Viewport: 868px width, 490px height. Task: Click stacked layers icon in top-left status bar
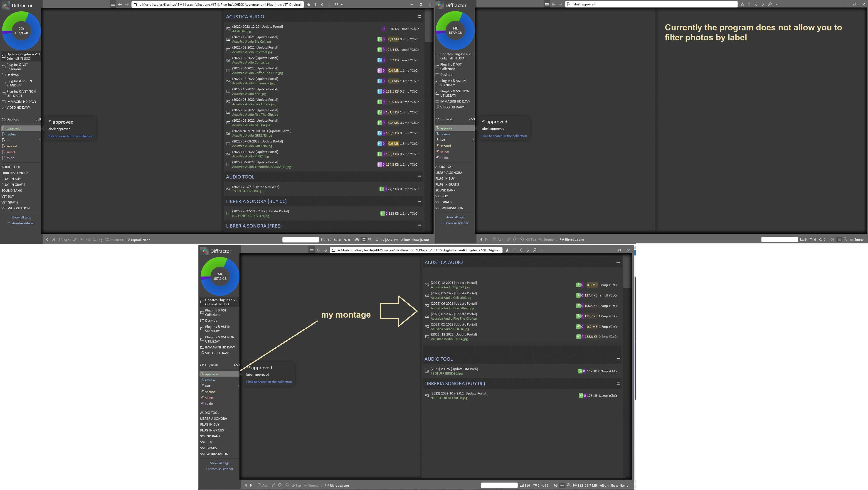[x=357, y=240]
